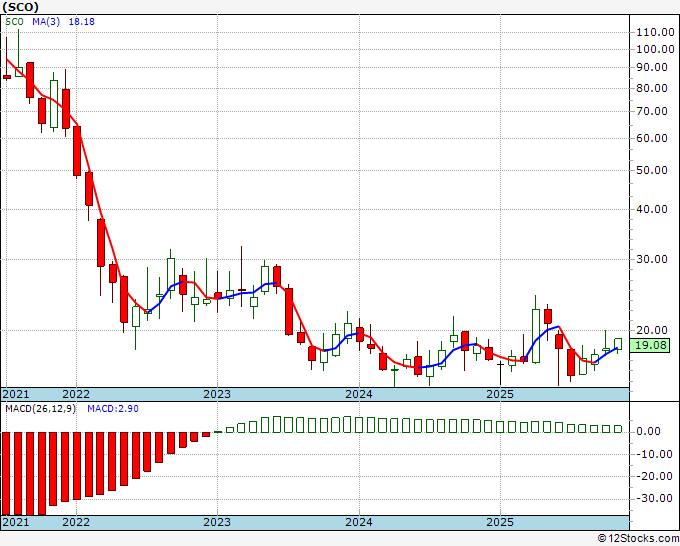Click 2022 on the price chart time axis
The height and width of the screenshot is (546, 680).
pyautogui.click(x=76, y=394)
